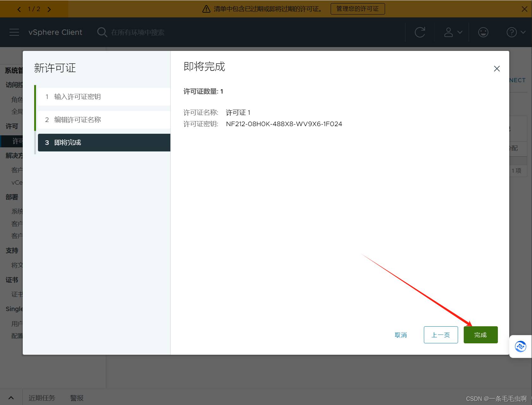Go to previous notification with left arrow
This screenshot has height=405, width=532.
coord(19,9)
